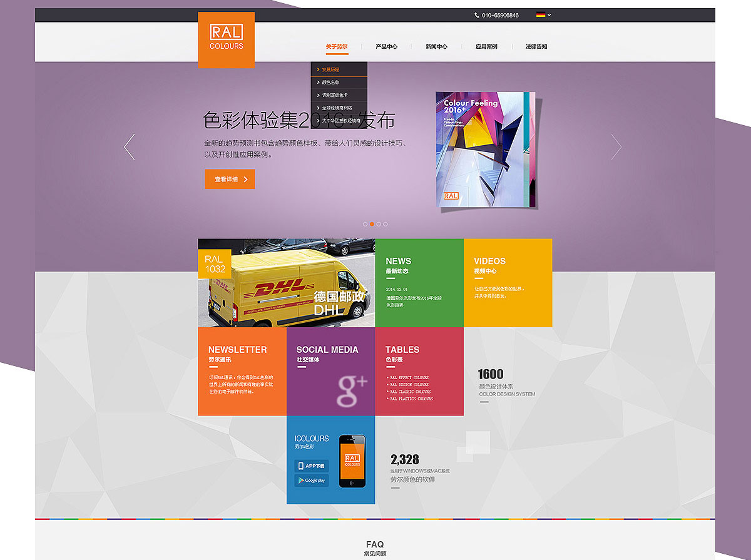Click the RAL Colours orange logo
The height and width of the screenshot is (560, 751).
[x=226, y=40]
